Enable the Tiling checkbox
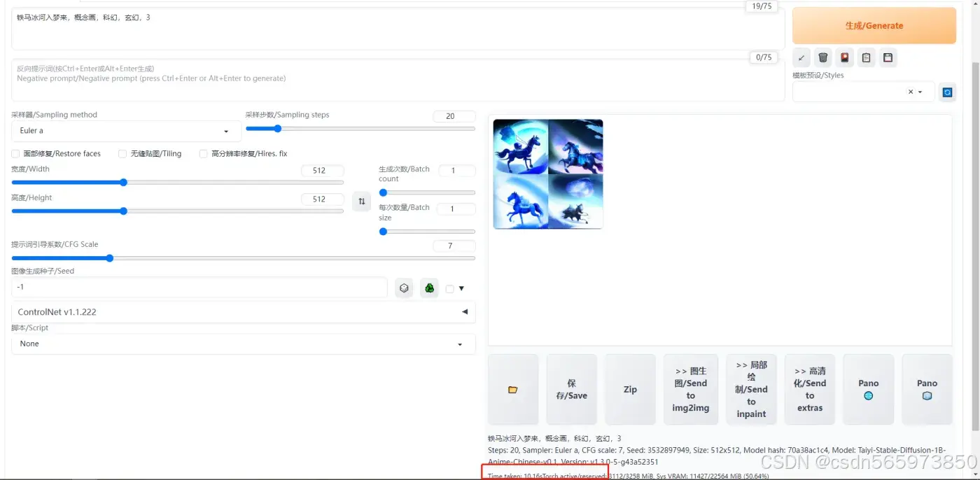This screenshot has height=480, width=980. pyautogui.click(x=122, y=153)
